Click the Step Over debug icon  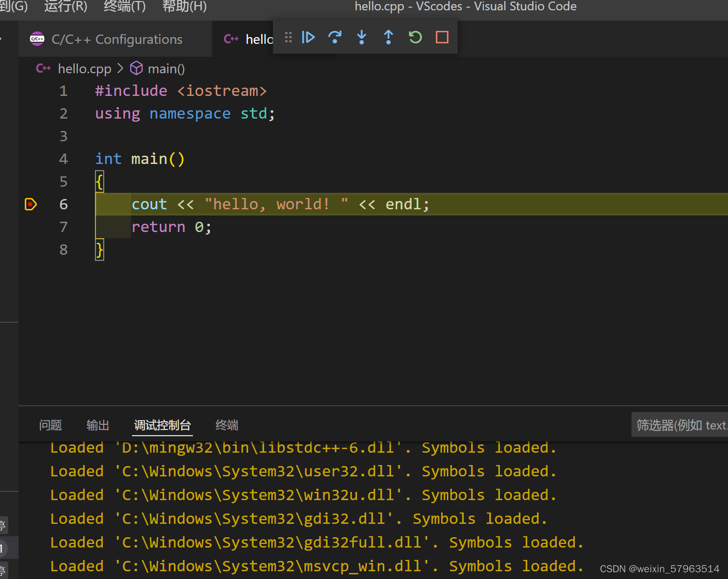pyautogui.click(x=335, y=37)
